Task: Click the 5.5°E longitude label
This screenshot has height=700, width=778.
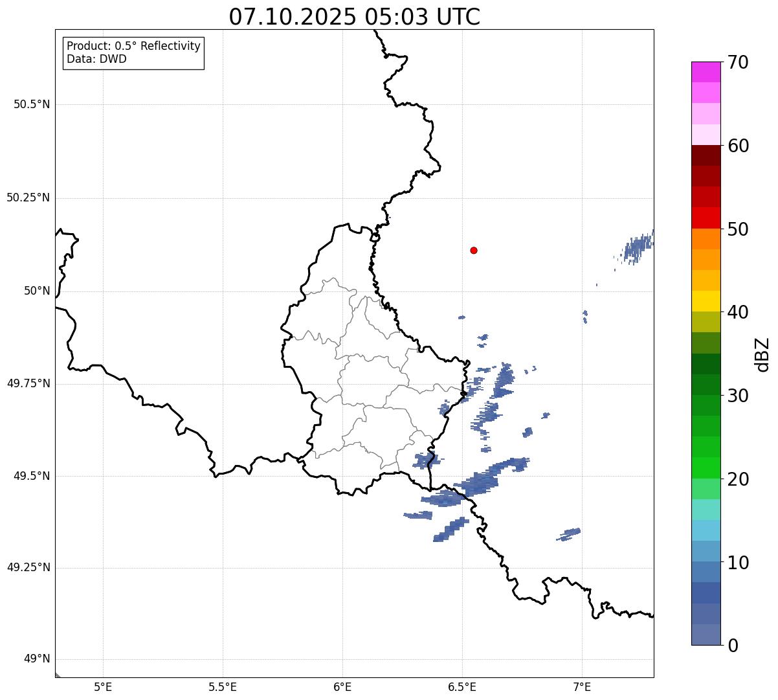Action: coord(223,686)
